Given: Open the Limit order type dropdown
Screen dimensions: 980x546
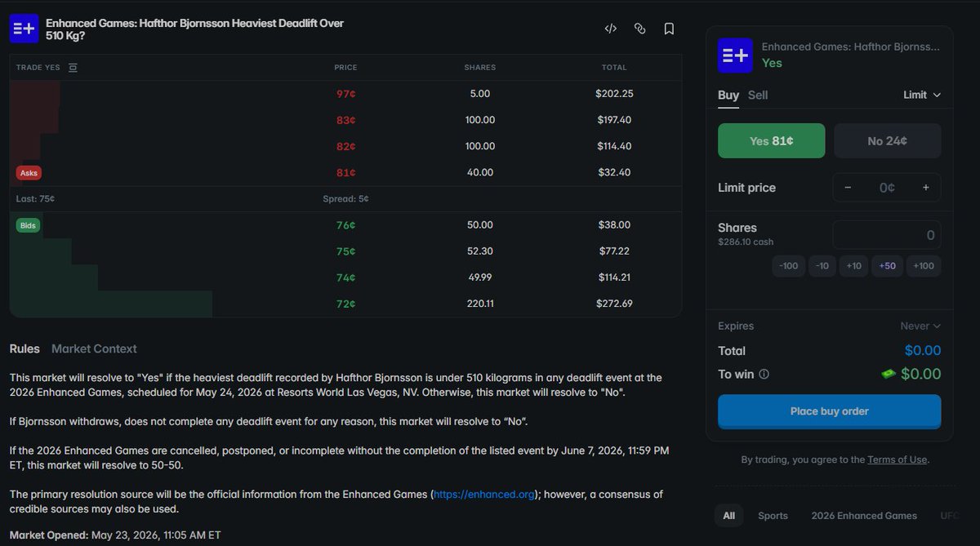Looking at the screenshot, I should 922,95.
